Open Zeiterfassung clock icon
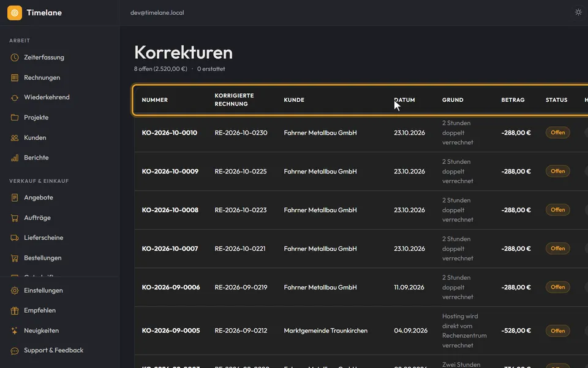Screen dimensions: 588x368 click(x=15, y=58)
